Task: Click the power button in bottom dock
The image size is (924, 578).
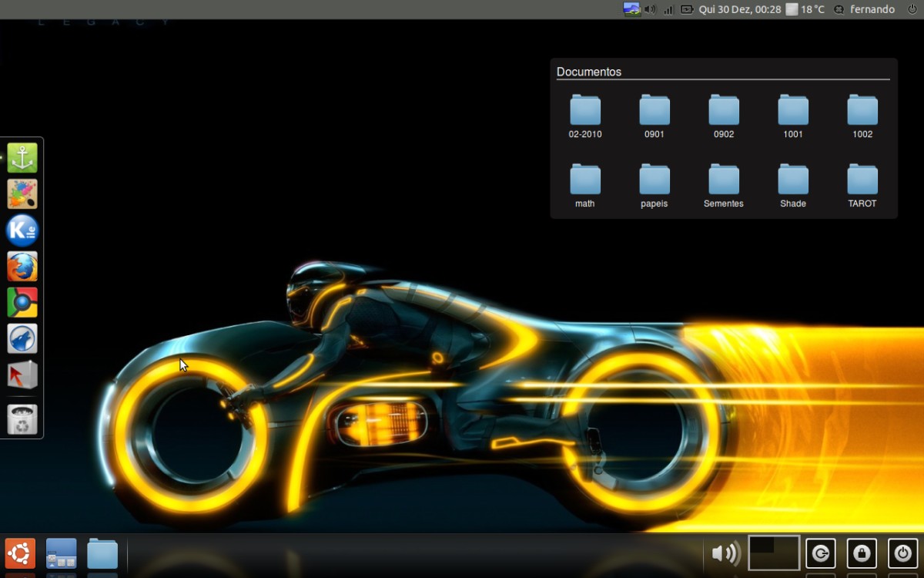Action: (x=902, y=553)
